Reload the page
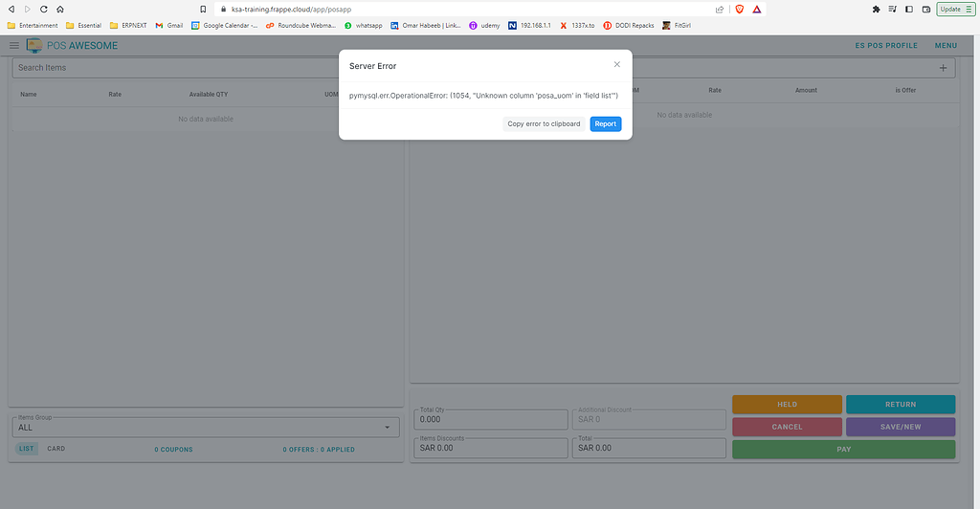 click(44, 10)
